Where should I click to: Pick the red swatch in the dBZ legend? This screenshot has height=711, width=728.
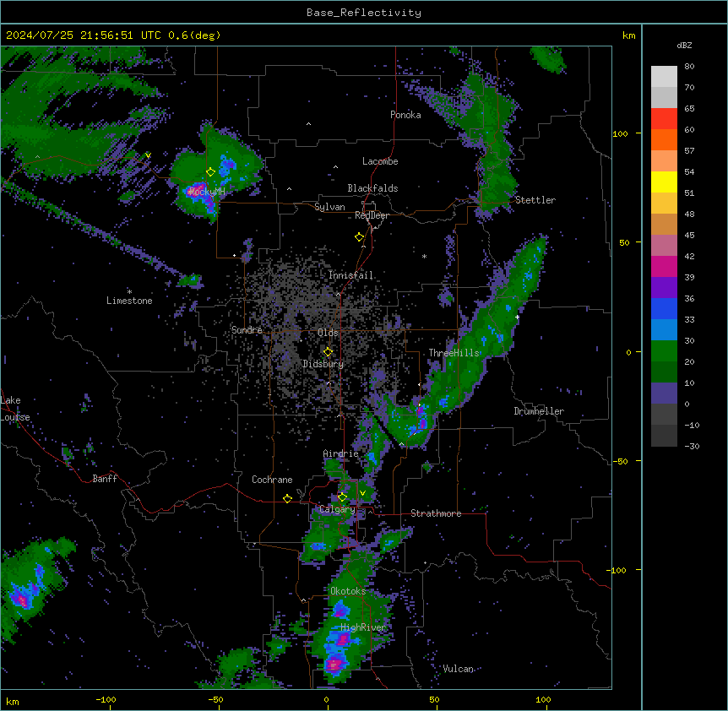664,118
